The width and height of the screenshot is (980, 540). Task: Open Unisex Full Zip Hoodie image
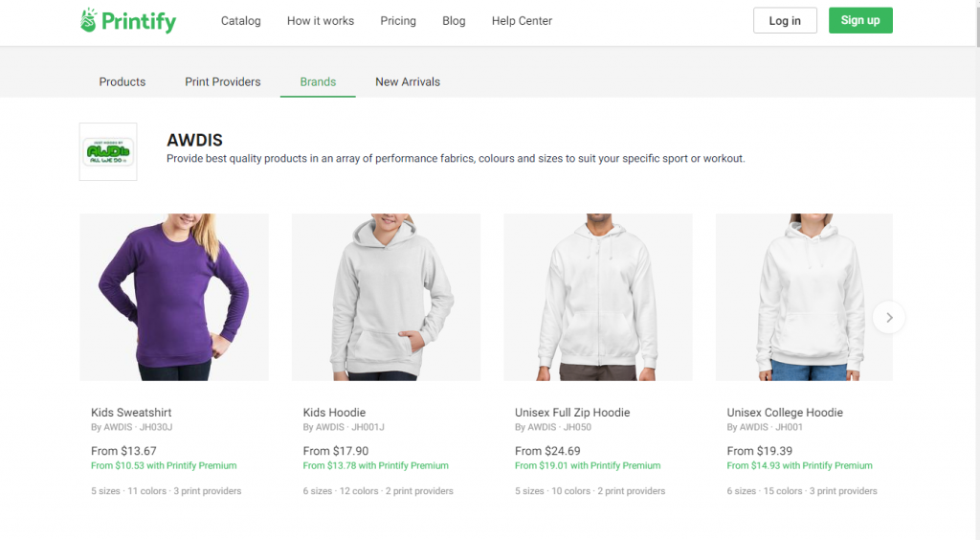[598, 297]
